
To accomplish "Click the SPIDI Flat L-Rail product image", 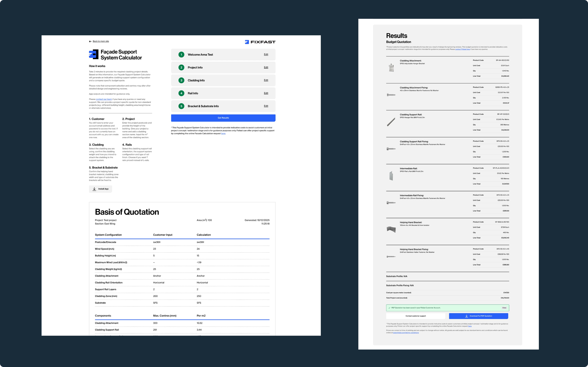I will click(x=391, y=176).
